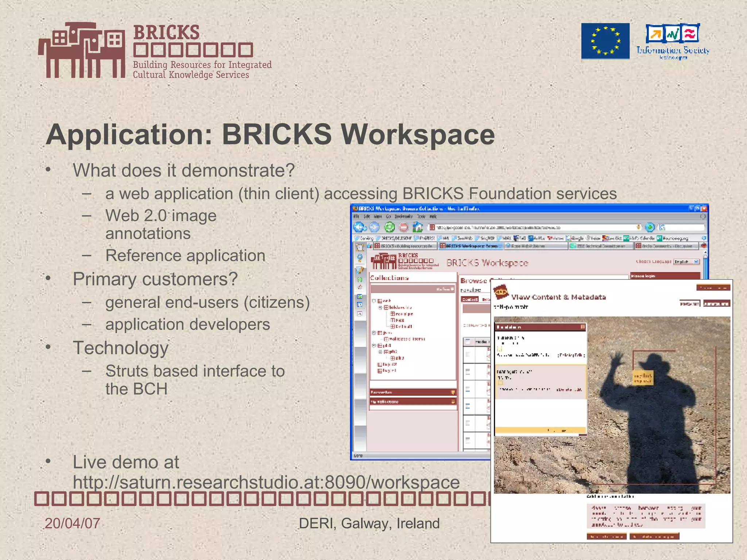747x560 pixels.
Task: Click the browser Home icon
Action: pyautogui.click(x=418, y=227)
